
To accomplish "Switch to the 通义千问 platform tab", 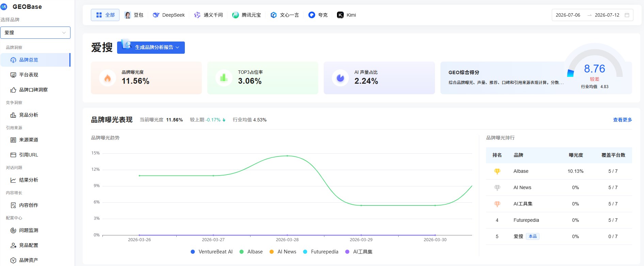I will pyautogui.click(x=208, y=15).
